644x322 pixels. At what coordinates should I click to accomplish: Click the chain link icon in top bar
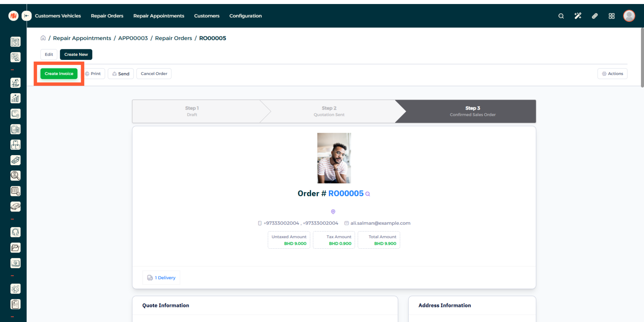pos(595,16)
